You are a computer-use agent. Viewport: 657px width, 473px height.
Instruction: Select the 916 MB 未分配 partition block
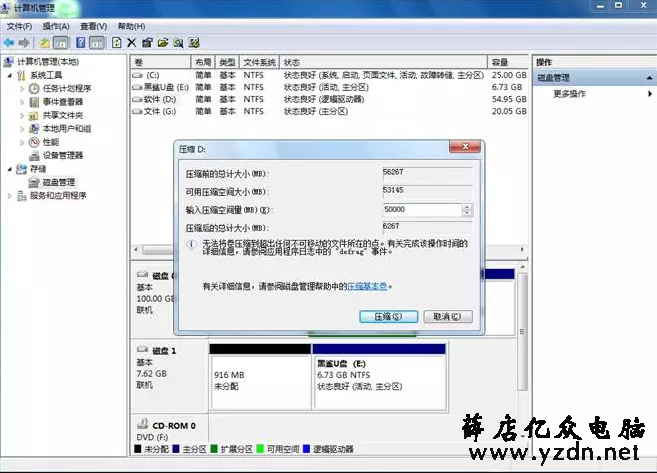260,376
